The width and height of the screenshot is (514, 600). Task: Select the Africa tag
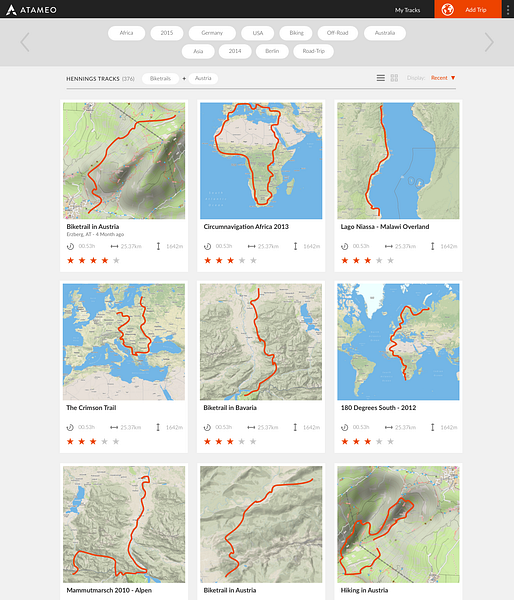(x=126, y=33)
